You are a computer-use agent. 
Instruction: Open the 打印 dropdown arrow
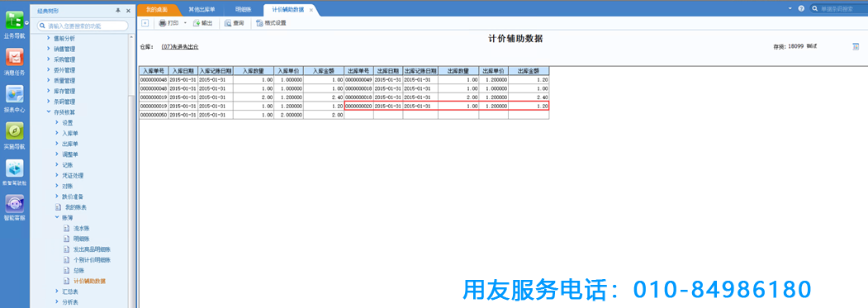(x=185, y=23)
